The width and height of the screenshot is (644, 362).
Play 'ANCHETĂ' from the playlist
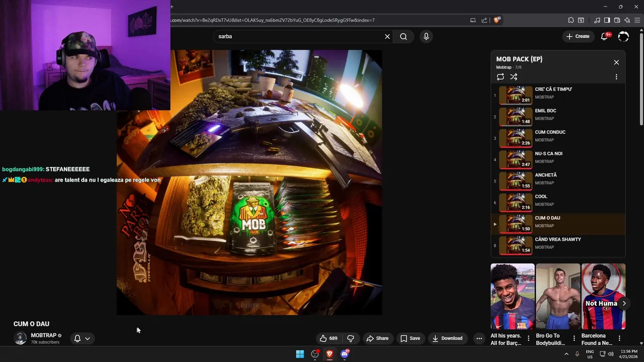558,181
